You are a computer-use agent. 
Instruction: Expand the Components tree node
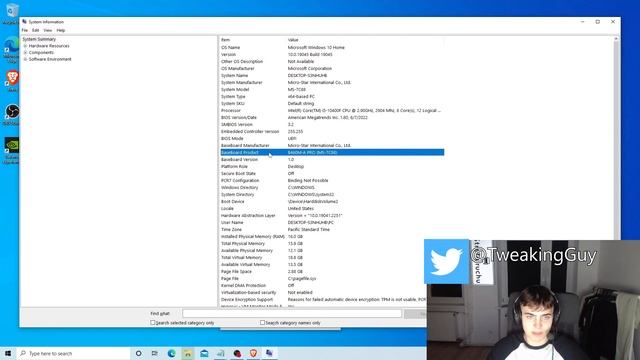tap(25, 53)
